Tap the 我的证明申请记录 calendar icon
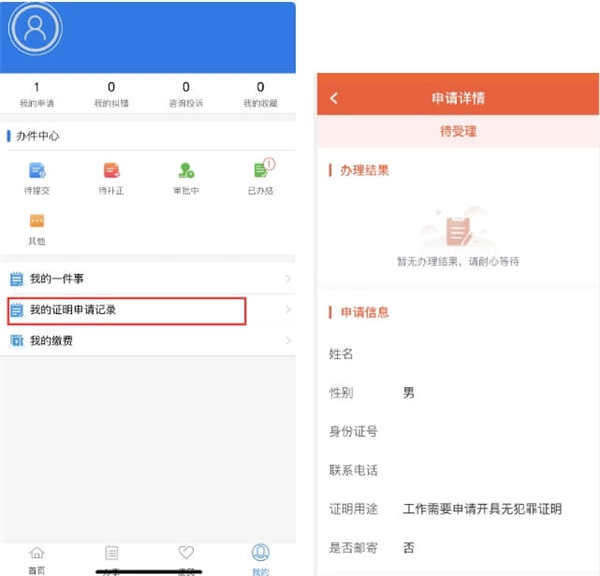Screen dimensions: 600x576 (16, 310)
